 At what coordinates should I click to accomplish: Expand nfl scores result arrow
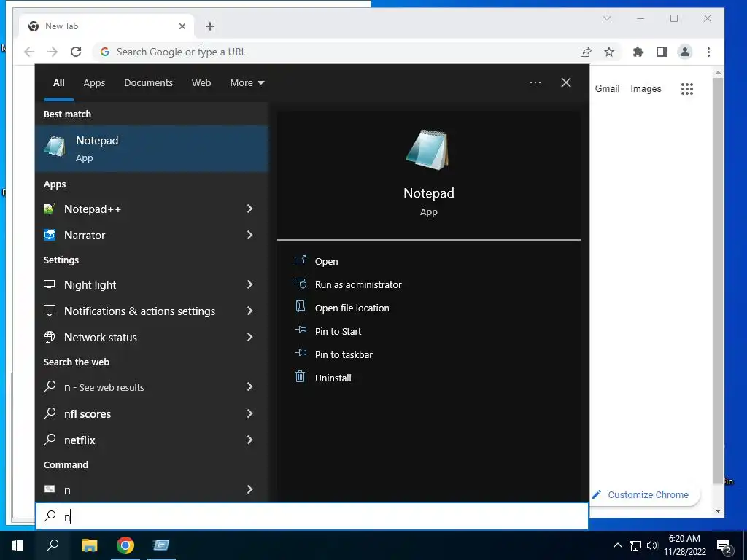tap(249, 413)
